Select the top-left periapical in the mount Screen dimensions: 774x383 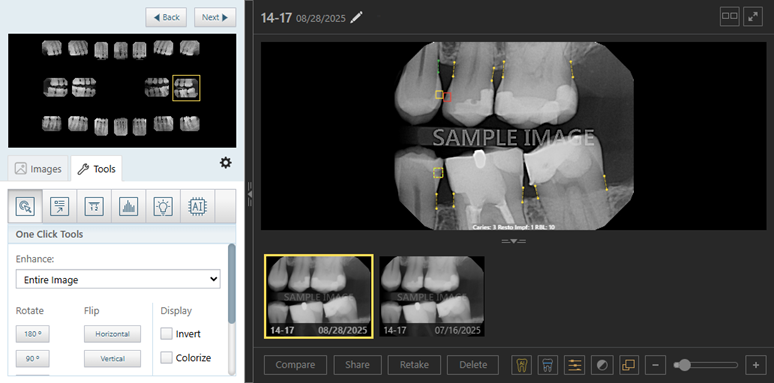click(x=51, y=48)
